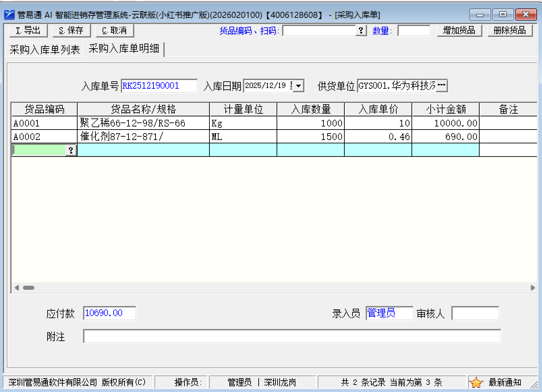Expand the 入库日期 date dropdown
This screenshot has height=392, width=542.
(x=298, y=86)
